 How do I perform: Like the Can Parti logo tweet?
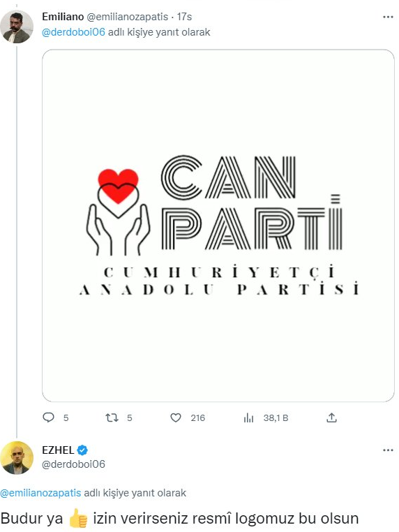tap(176, 418)
